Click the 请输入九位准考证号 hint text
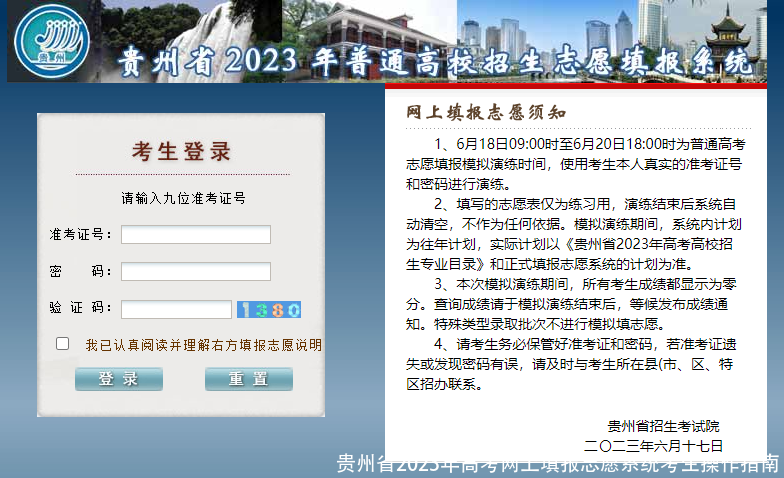784x478 pixels. coord(183,198)
